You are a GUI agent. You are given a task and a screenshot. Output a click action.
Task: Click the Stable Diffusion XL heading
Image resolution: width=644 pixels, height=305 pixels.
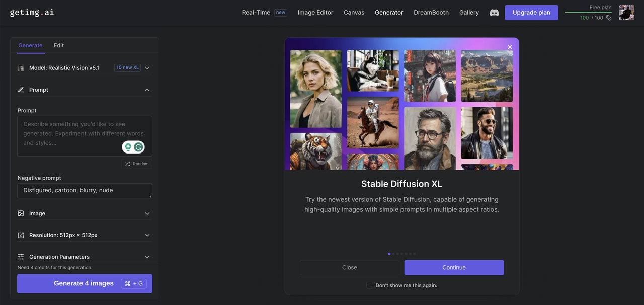coord(401,184)
